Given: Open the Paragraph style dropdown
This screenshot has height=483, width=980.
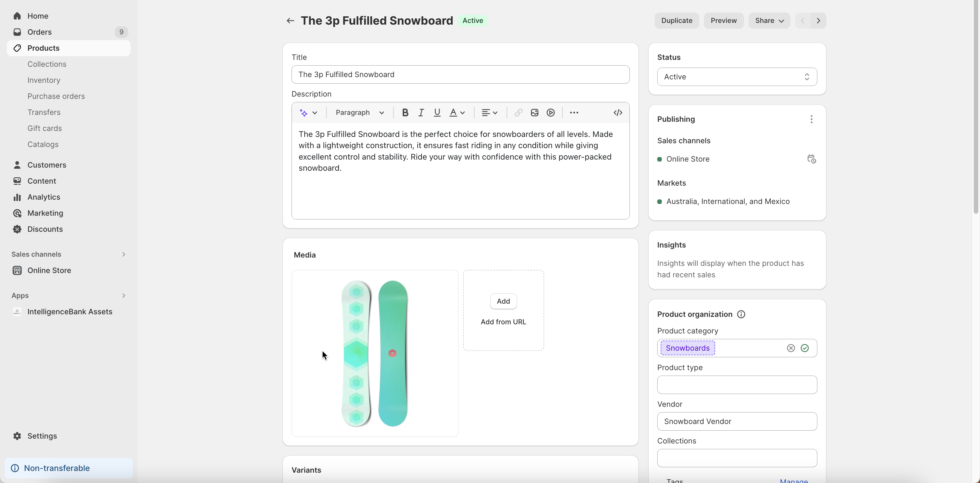Looking at the screenshot, I should pyautogui.click(x=360, y=113).
